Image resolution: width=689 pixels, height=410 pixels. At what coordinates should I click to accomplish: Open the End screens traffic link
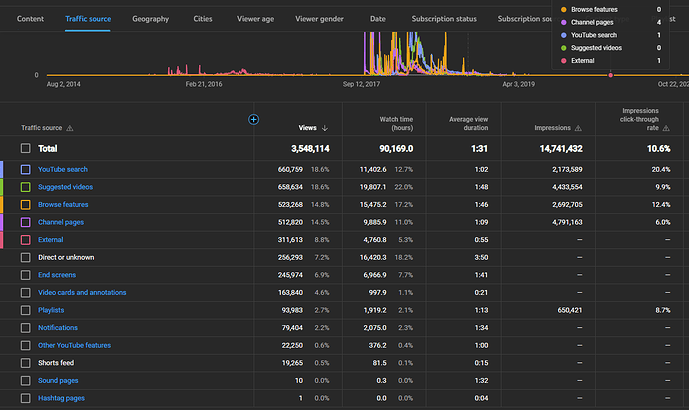tap(55, 275)
